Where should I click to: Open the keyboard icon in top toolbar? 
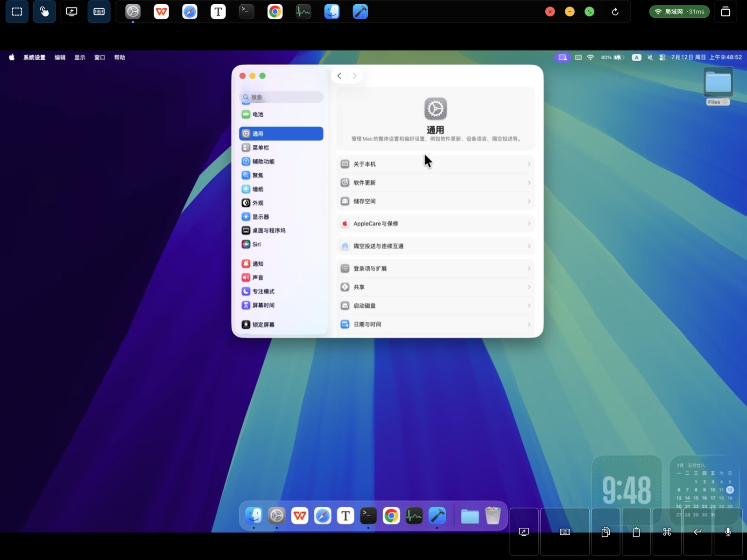99,12
